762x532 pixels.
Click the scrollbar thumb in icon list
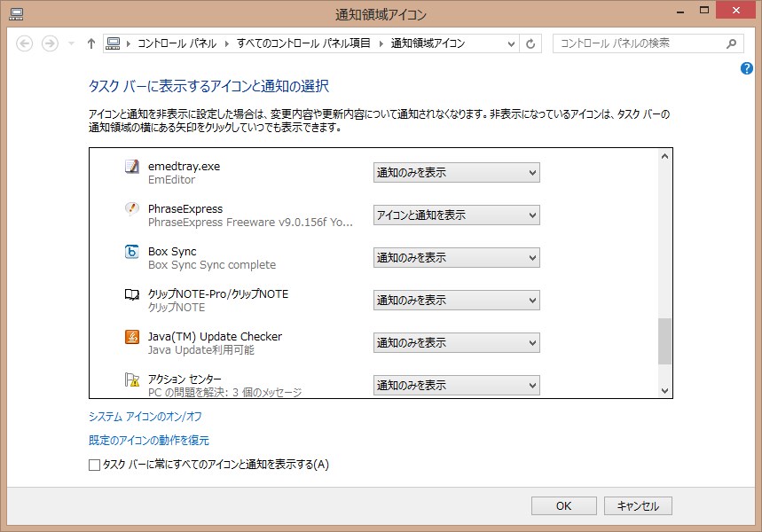pos(664,341)
